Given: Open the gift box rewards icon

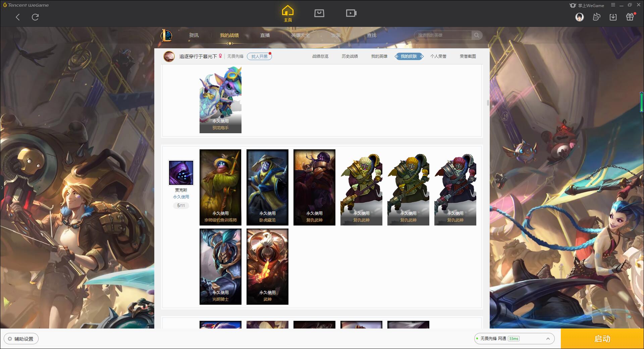Looking at the screenshot, I should tap(630, 17).
